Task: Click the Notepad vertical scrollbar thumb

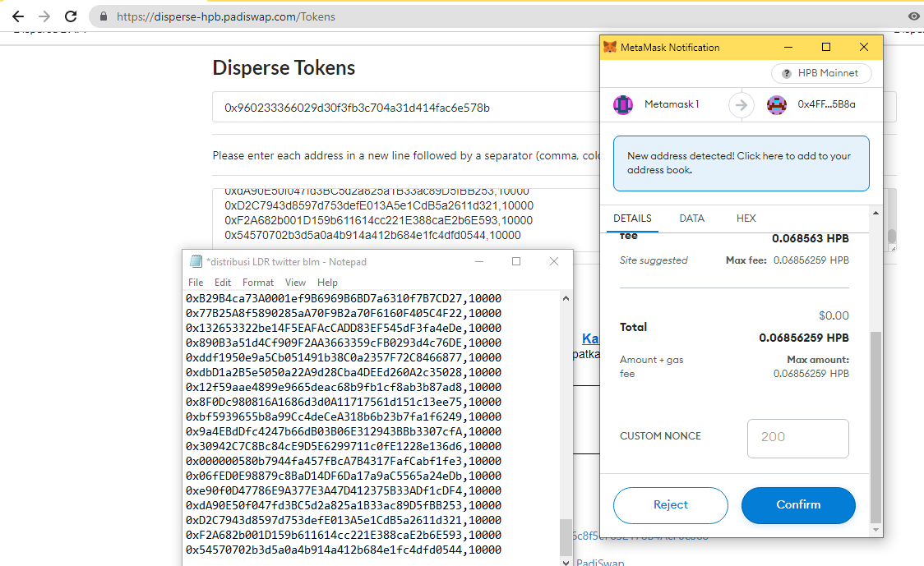Action: point(566,537)
